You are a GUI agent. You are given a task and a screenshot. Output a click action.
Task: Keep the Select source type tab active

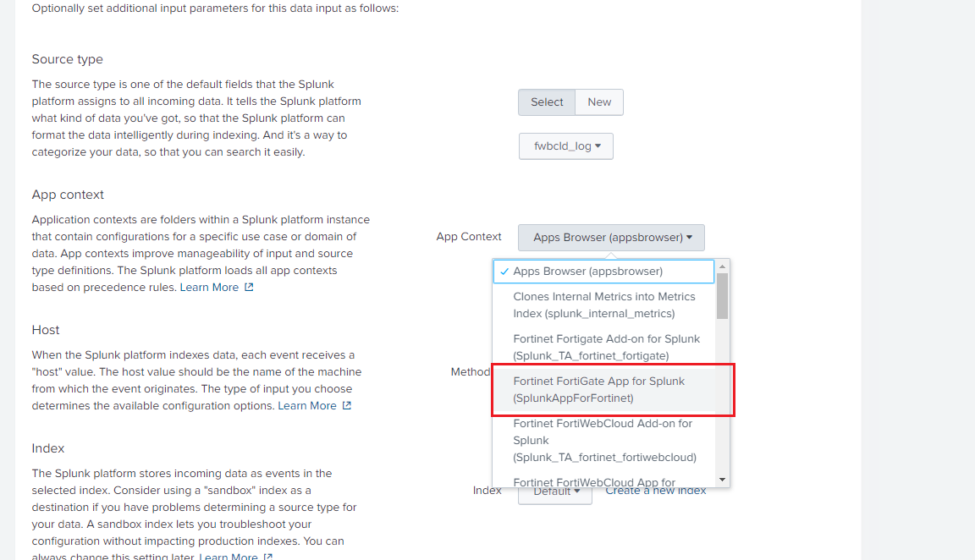(546, 102)
